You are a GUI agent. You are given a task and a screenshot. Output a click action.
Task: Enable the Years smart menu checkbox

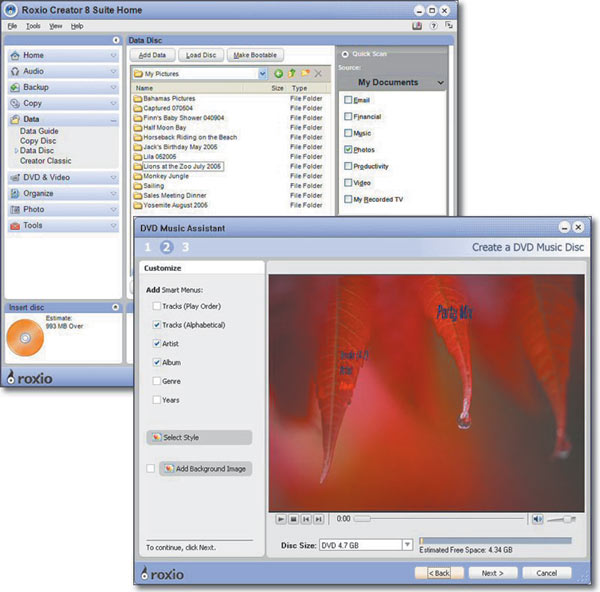tap(157, 400)
